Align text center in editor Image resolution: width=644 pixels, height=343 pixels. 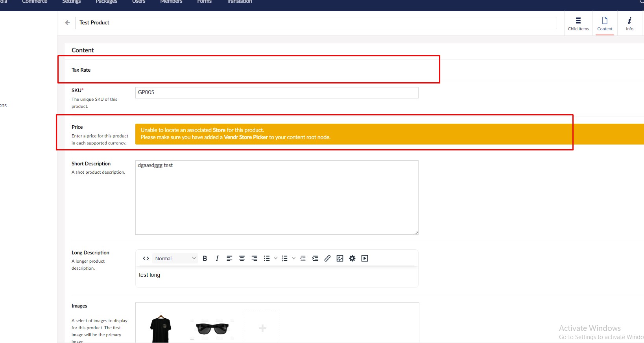(x=242, y=258)
